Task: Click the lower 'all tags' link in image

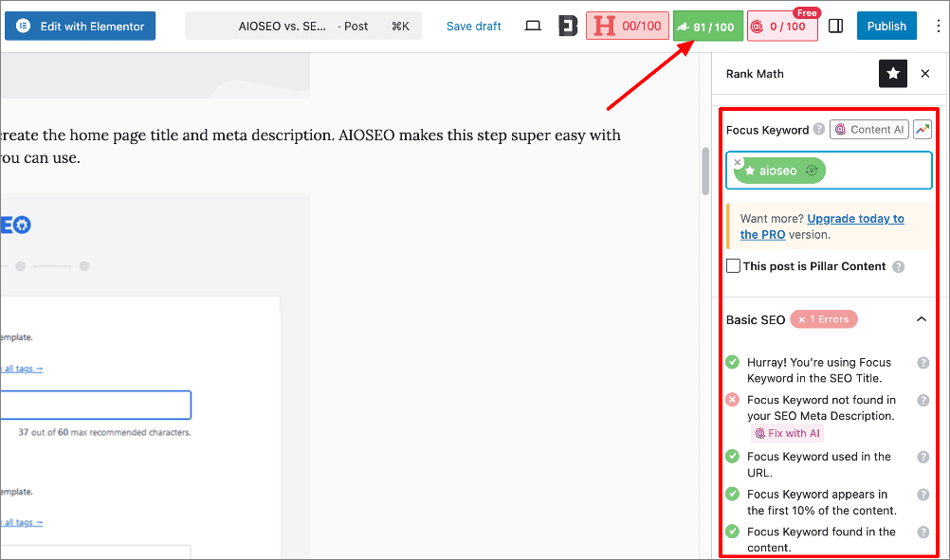Action: (x=23, y=522)
